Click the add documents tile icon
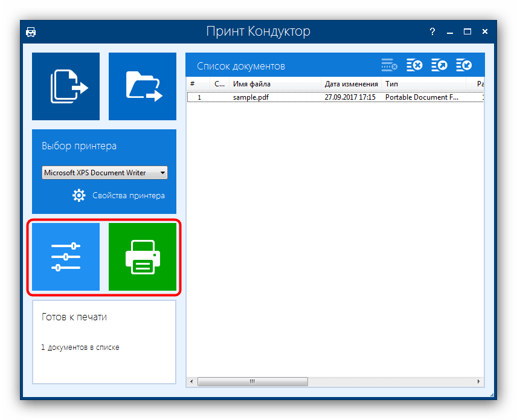Screen dimensions: 517x420 coord(66,86)
